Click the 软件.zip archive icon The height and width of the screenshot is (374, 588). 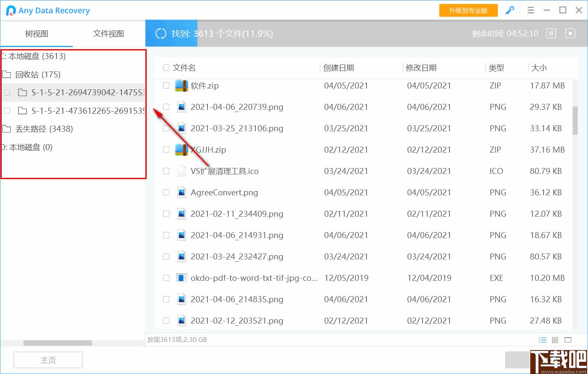[182, 85]
